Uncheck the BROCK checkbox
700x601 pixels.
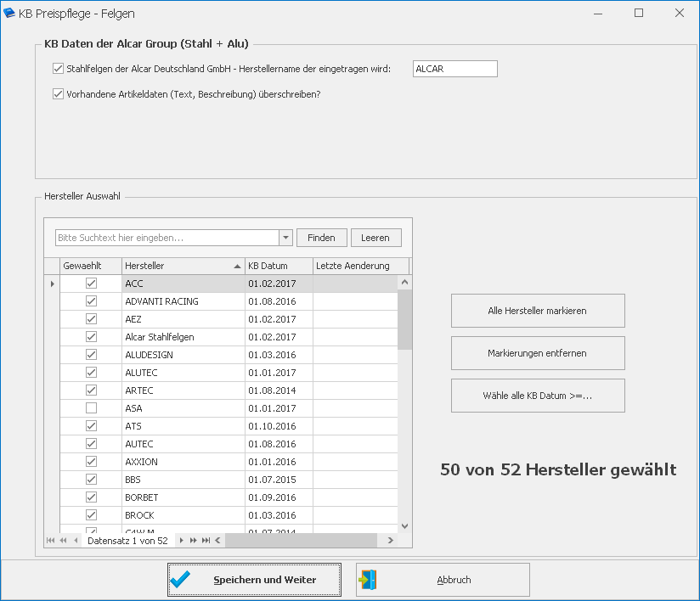pyautogui.click(x=91, y=515)
